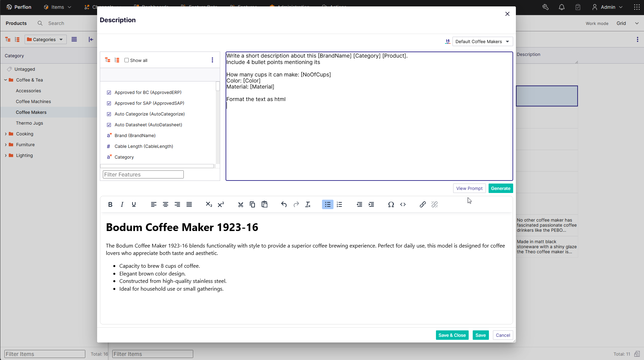Expand the Cooking category

5,134
